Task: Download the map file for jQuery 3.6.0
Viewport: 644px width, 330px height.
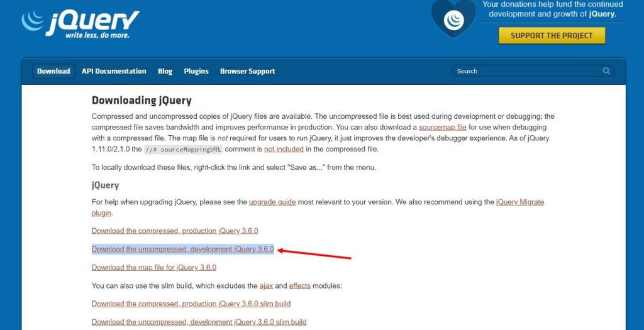Action: click(x=154, y=267)
